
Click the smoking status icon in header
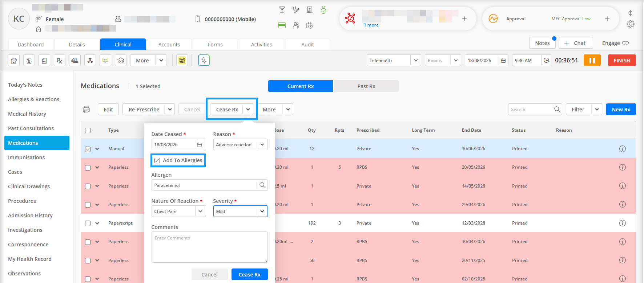coord(296,10)
